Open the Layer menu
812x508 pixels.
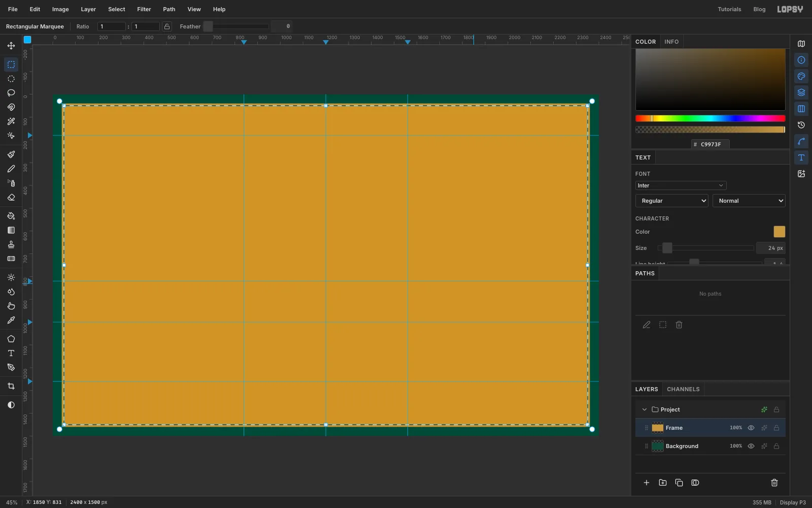88,9
